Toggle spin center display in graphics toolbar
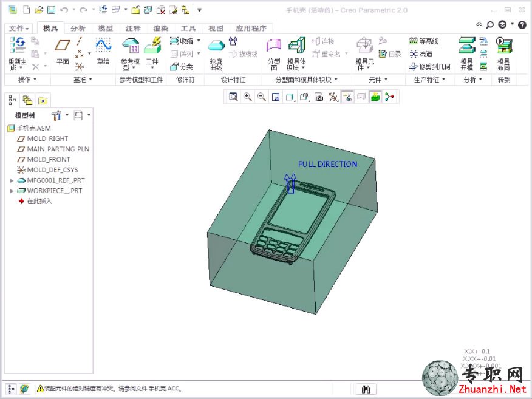The width and height of the screenshot is (532, 399). (389, 97)
